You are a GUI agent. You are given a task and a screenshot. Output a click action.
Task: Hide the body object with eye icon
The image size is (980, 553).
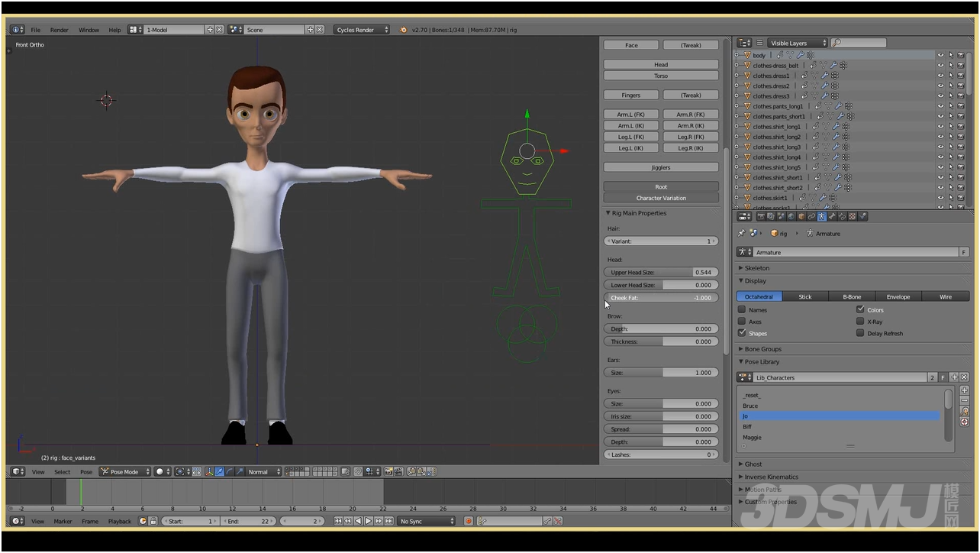pos(940,55)
